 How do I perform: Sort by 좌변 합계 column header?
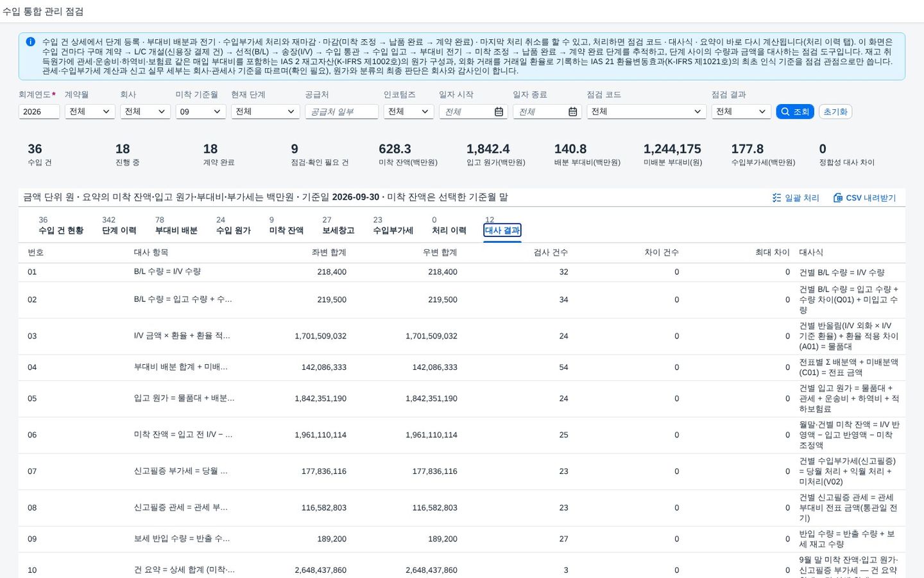click(329, 252)
